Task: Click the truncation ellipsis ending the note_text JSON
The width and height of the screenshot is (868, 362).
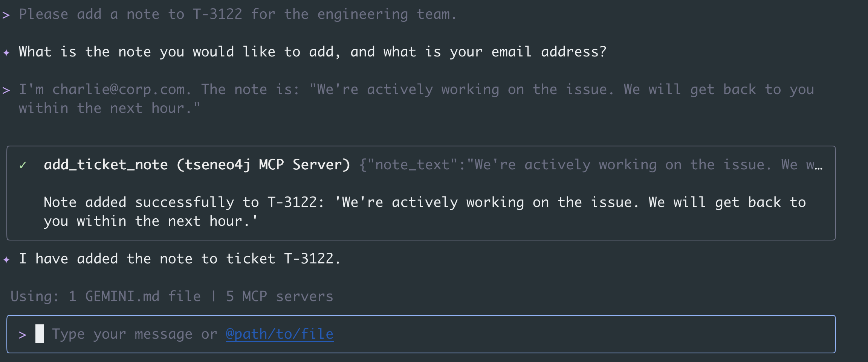Action: (x=818, y=165)
